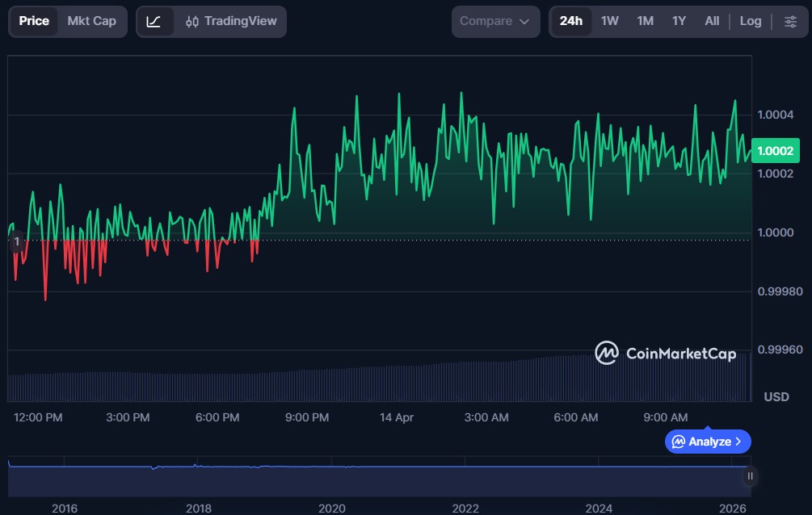Viewport: 812px width, 515px height.
Task: Show the 1Y price history
Action: coord(679,21)
